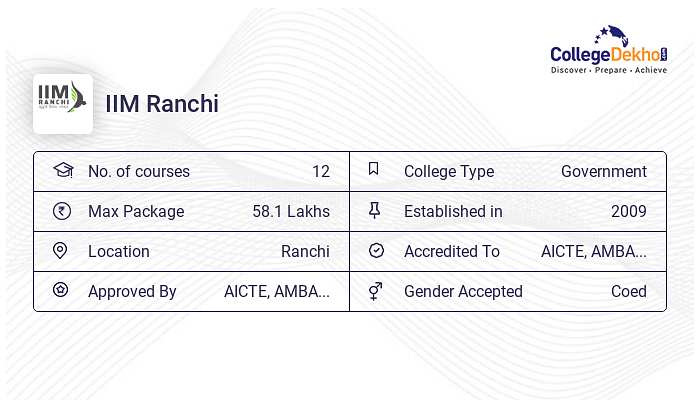This screenshot has width=700, height=400.
Task: Click the gender symbol icon
Action: pyautogui.click(x=375, y=291)
